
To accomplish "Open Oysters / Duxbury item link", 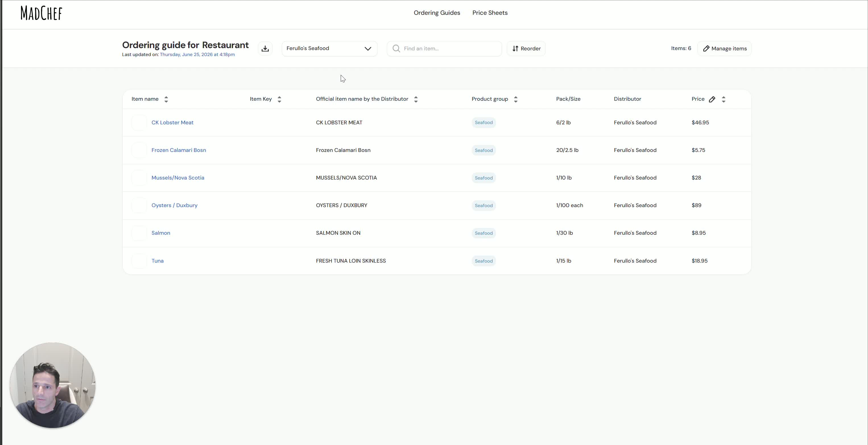I will coord(174,206).
